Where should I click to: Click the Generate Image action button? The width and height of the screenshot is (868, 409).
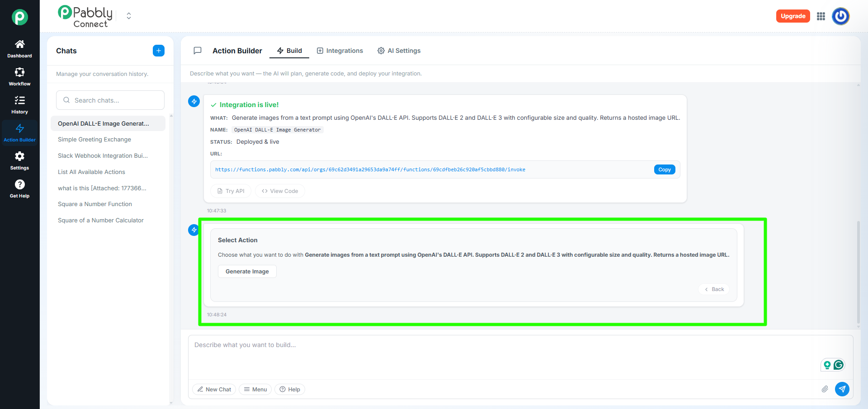click(247, 272)
